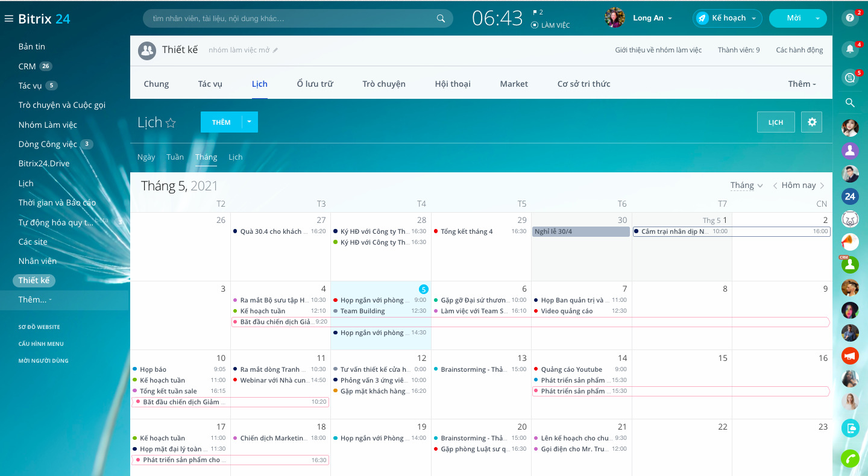Screen dimensions: 868x476
Task: Open the Nghỉ lễ 30/4 event
Action: coord(580,231)
